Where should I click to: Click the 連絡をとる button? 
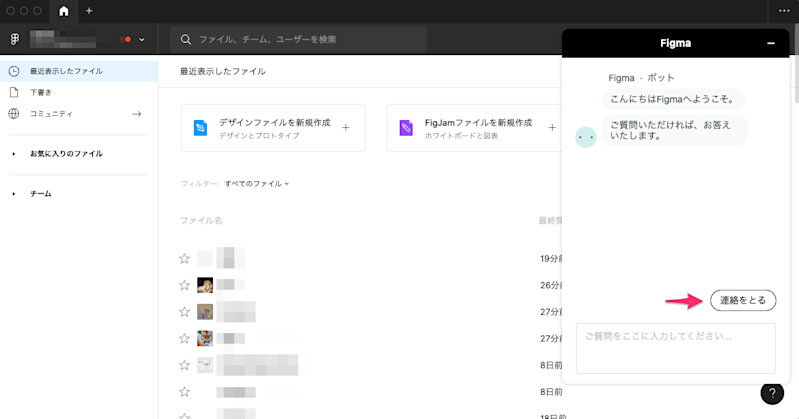click(743, 300)
